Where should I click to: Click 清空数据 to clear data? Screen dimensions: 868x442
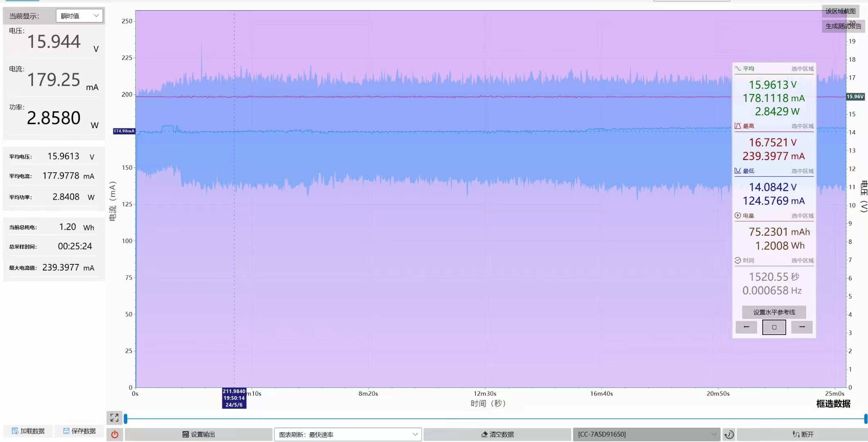coord(497,434)
